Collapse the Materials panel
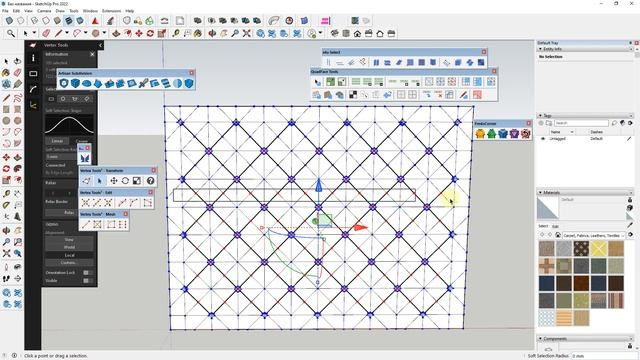The image size is (640, 360). coord(540,192)
